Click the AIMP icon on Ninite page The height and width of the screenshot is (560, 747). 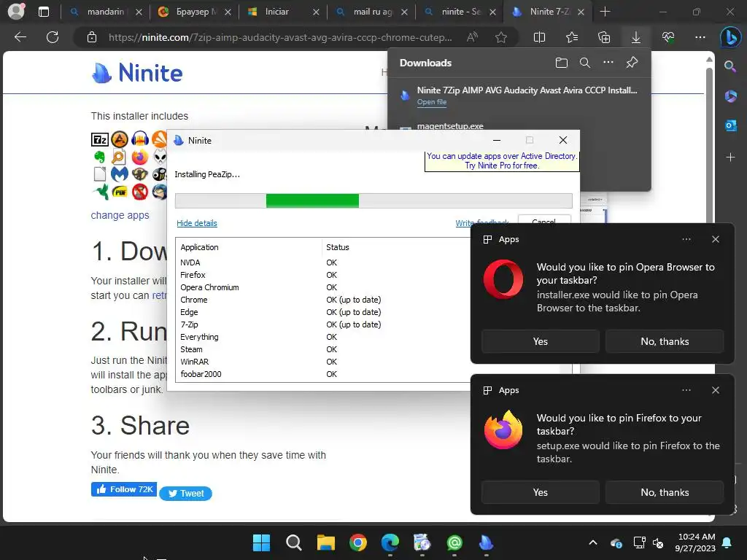click(x=120, y=139)
